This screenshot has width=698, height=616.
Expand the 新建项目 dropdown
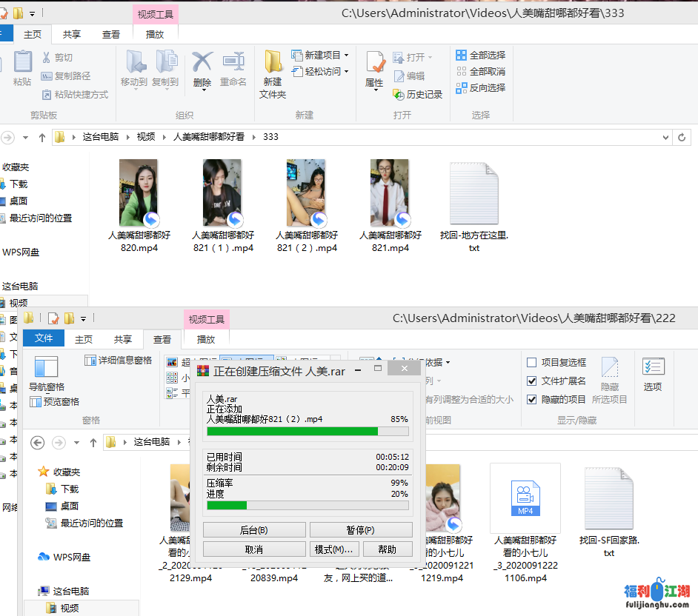346,56
